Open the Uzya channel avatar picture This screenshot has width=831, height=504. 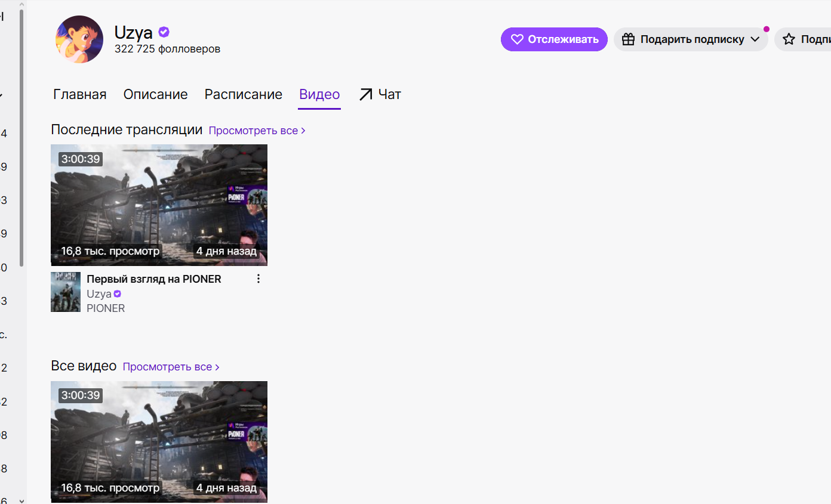point(79,39)
